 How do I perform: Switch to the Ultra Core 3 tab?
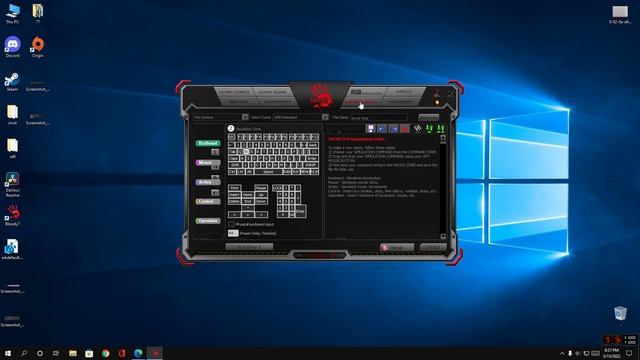234,92
